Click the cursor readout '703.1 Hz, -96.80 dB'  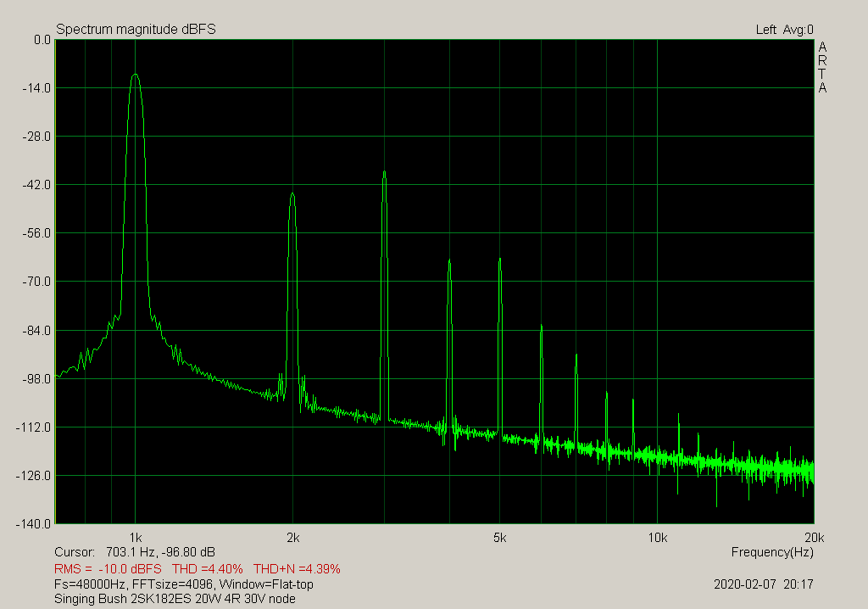point(160,552)
